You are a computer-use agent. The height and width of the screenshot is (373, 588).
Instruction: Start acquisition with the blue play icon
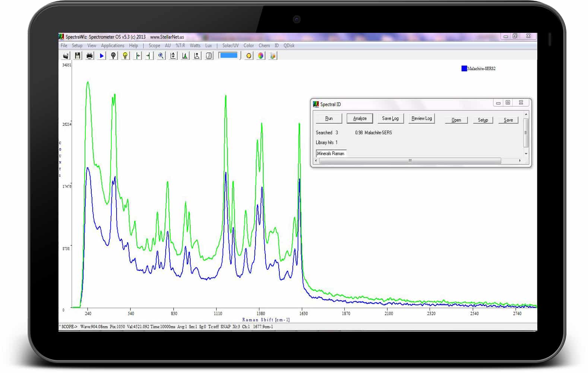click(x=101, y=56)
